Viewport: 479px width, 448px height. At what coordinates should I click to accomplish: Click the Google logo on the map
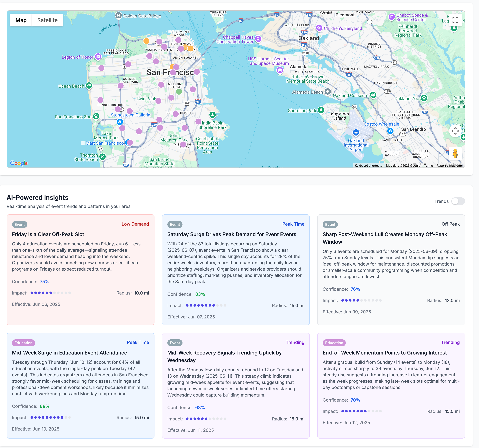pyautogui.click(x=19, y=163)
